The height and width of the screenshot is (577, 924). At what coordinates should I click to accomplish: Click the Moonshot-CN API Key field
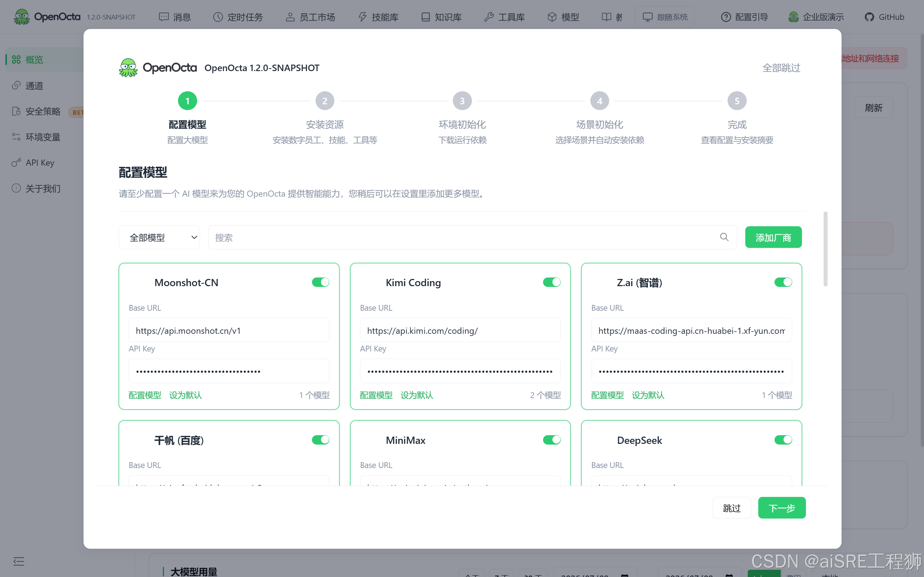(x=229, y=371)
